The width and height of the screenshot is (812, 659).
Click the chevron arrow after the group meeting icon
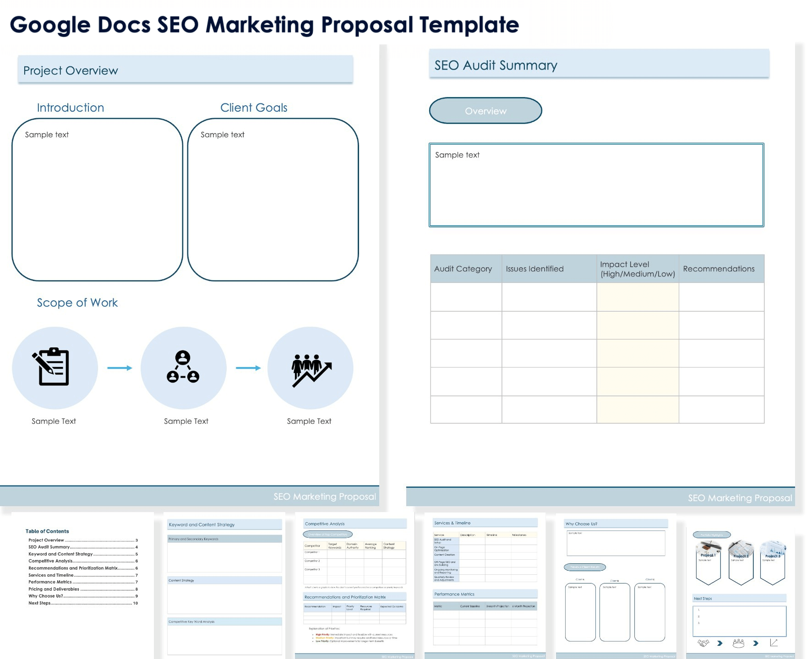point(756,643)
